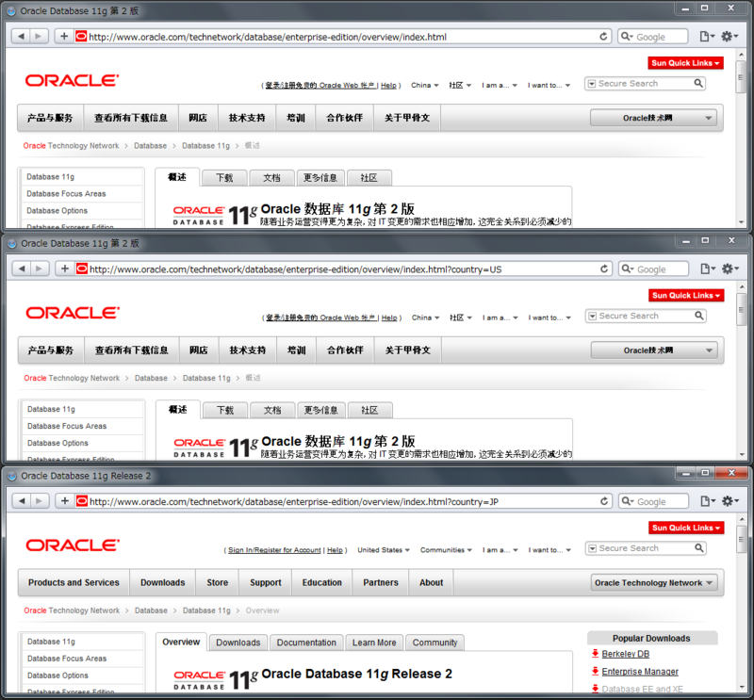Click back arrow in middle browser window
This screenshot has width=754, height=700.
click(x=22, y=269)
